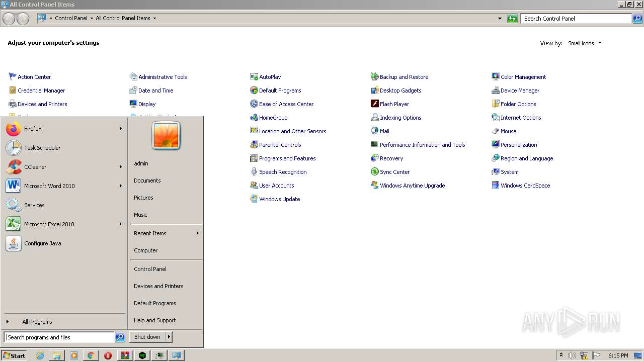Launch Google Chrome from taskbar
The image size is (644, 362).
click(x=91, y=355)
